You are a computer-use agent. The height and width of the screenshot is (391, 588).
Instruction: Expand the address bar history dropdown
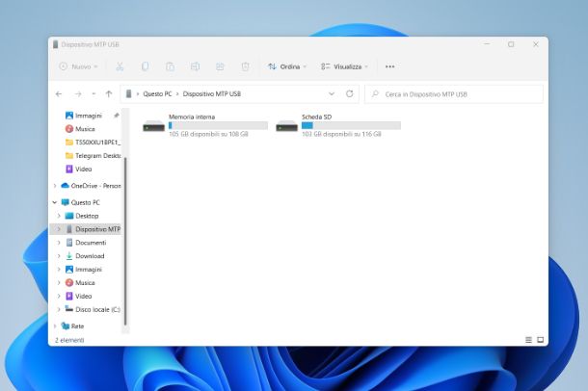(332, 93)
